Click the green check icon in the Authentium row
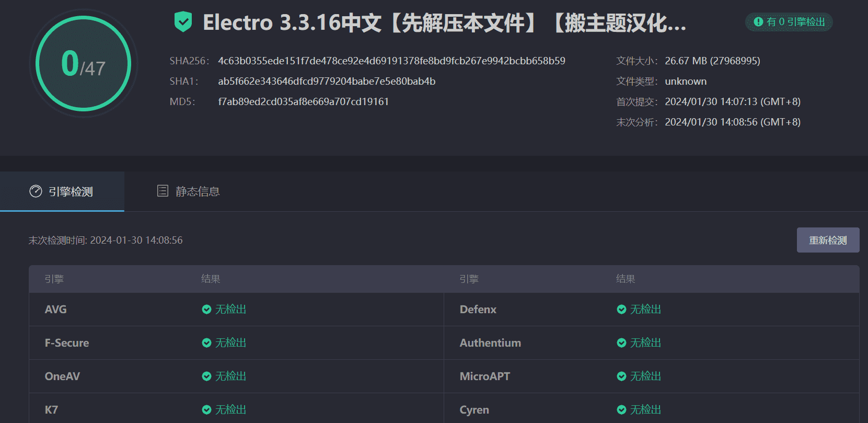Screen dimensions: 868x423 point(621,343)
